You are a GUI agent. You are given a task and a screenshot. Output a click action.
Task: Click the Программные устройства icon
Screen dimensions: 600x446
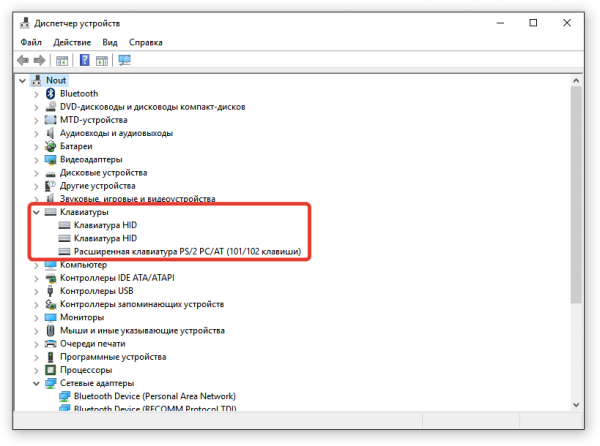(50, 357)
